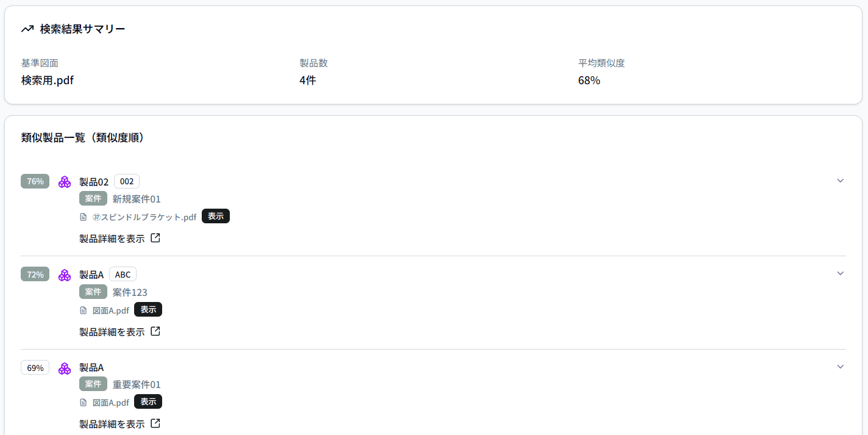
Task: Expand the 69% 製品A row chevron
Action: coord(840,367)
